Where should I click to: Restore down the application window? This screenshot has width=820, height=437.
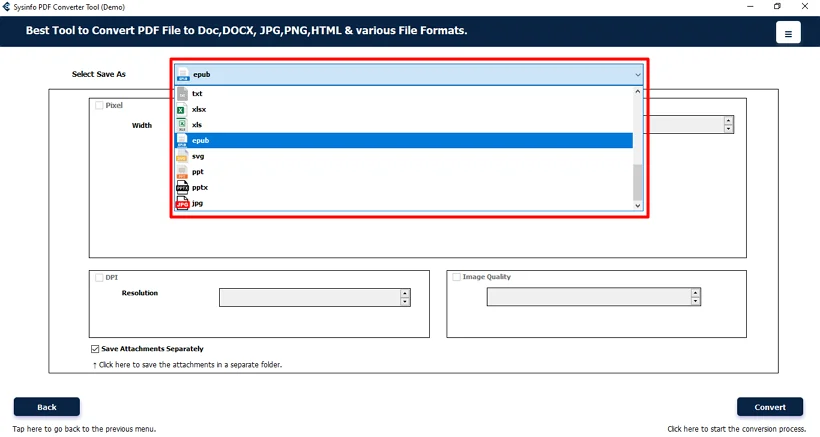point(777,7)
